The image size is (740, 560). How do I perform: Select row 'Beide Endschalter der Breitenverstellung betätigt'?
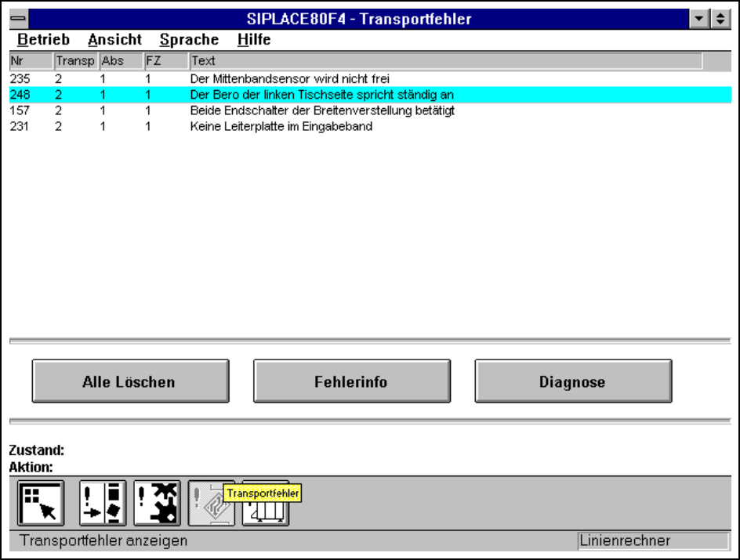[370, 110]
